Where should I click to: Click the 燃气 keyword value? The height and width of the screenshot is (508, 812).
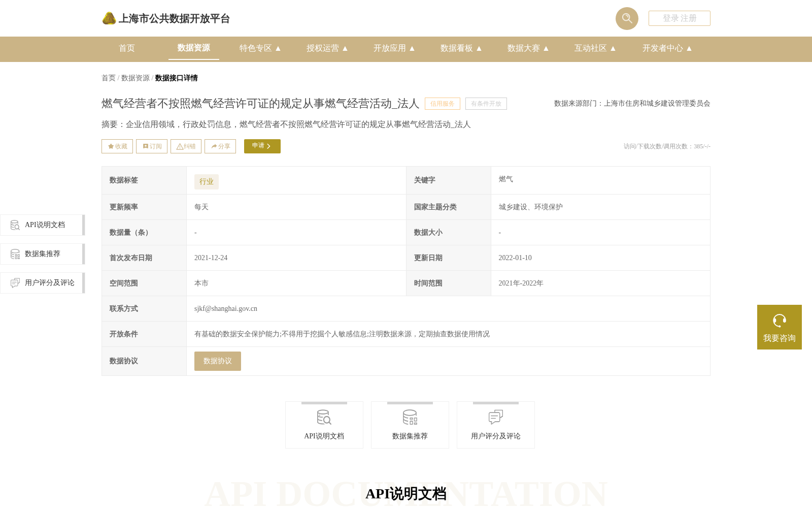(505, 179)
